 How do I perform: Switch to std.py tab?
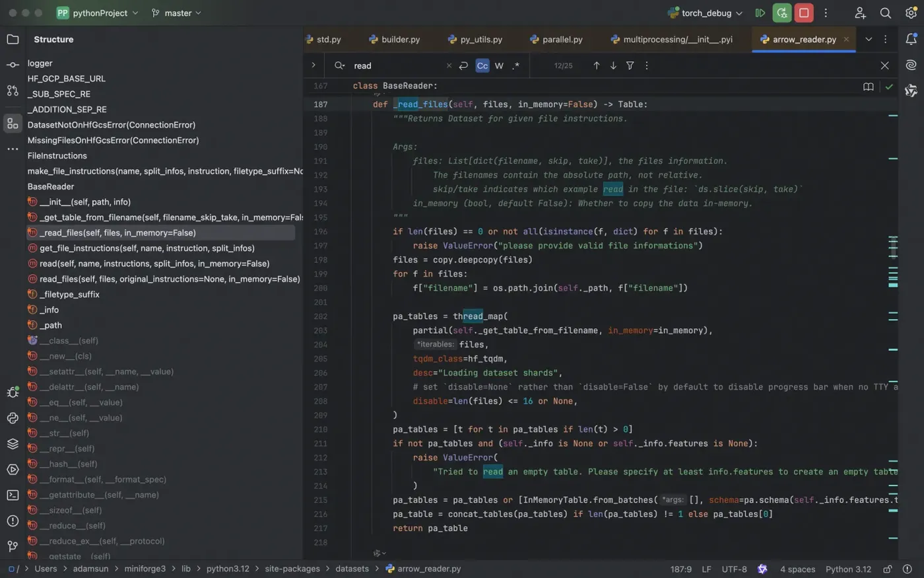(x=323, y=40)
